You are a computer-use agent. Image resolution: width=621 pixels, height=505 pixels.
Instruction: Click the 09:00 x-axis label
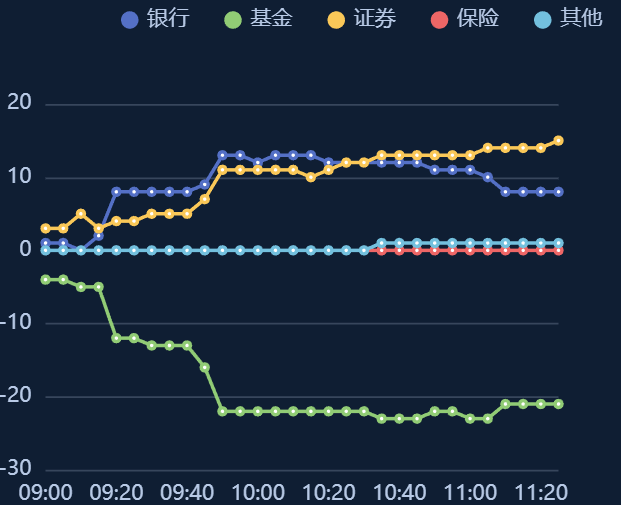[45, 492]
